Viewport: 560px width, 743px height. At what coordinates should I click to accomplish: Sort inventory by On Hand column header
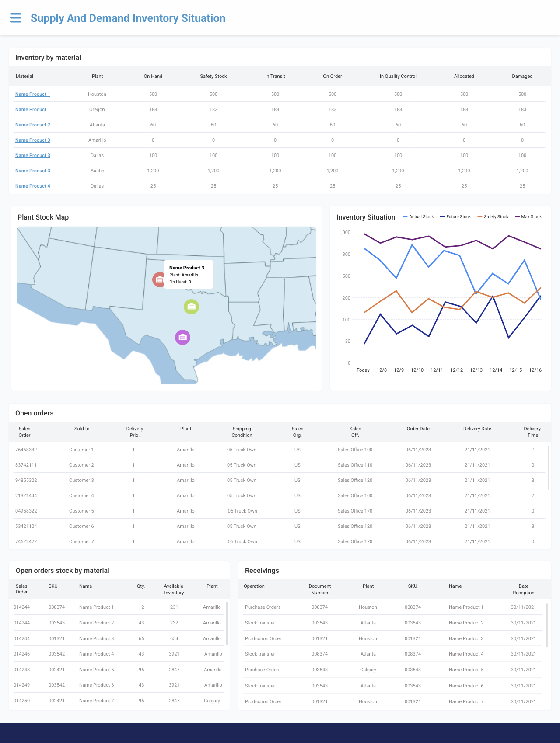pyautogui.click(x=153, y=76)
